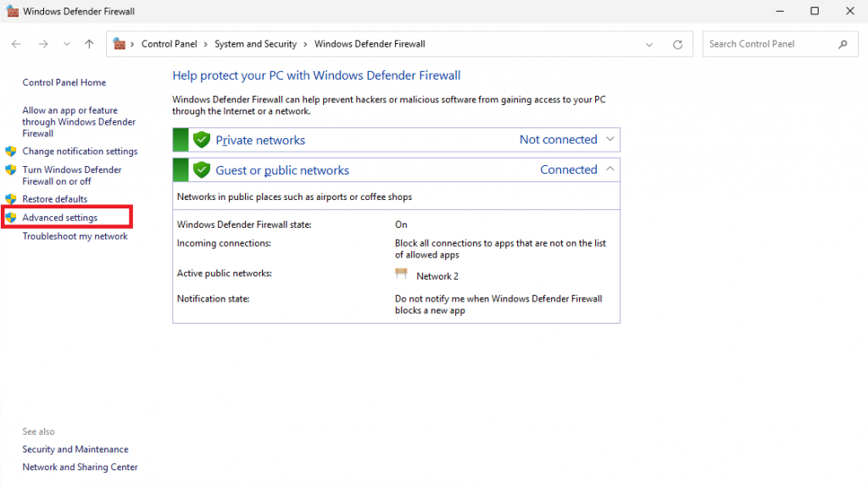This screenshot has height=488, width=868.
Task: Open Security and Maintenance link
Action: point(75,449)
